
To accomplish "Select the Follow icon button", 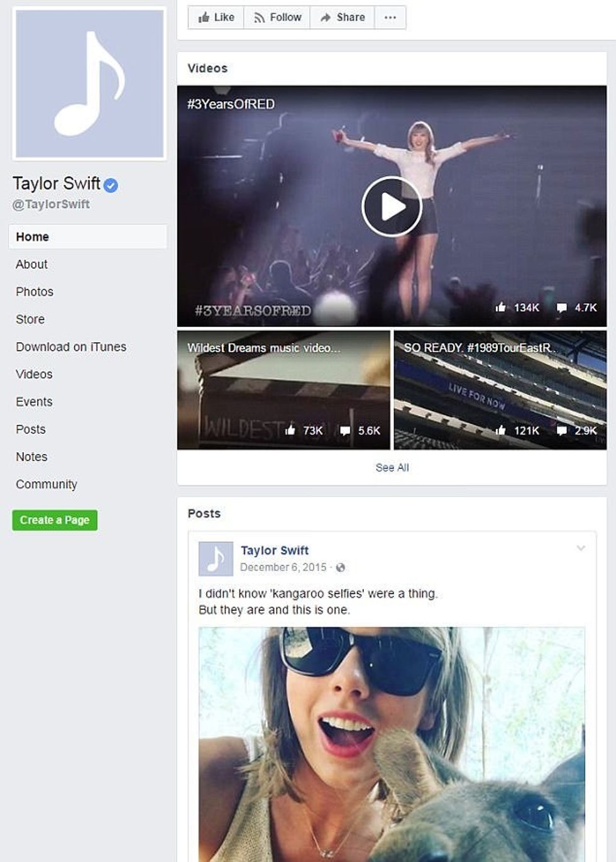I will click(260, 17).
